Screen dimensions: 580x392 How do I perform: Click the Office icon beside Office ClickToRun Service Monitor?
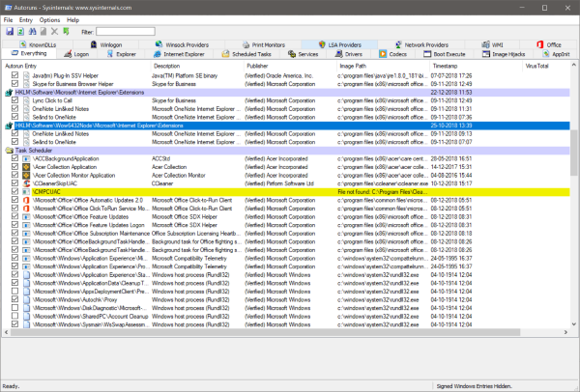(26, 209)
